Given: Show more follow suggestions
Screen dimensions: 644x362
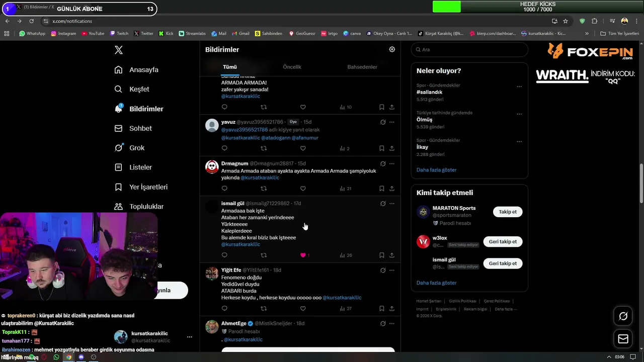Looking at the screenshot, I should click(437, 283).
